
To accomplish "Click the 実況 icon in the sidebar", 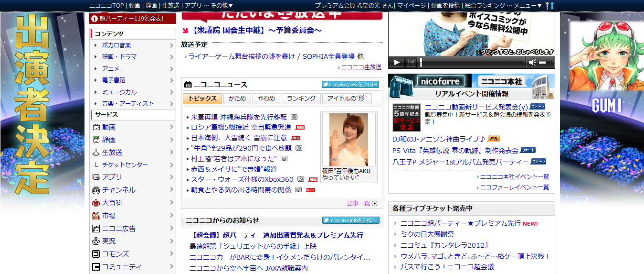I will tap(96, 241).
